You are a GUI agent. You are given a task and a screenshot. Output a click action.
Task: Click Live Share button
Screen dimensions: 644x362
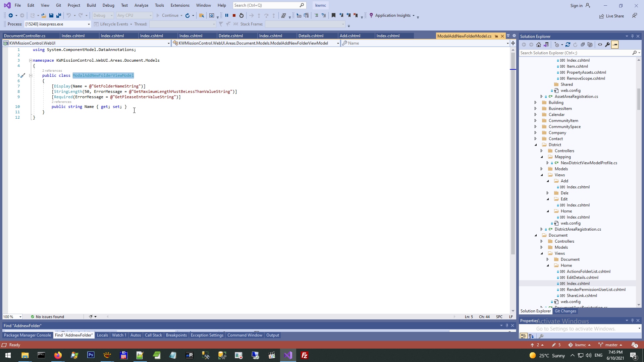pos(612,16)
